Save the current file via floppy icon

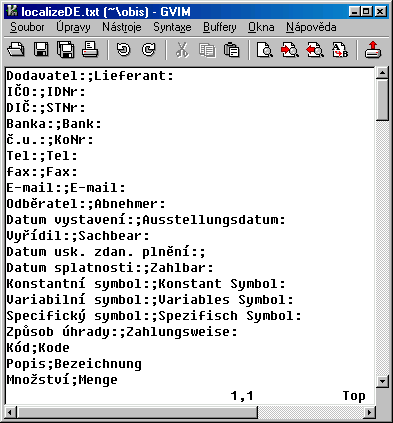[41, 50]
